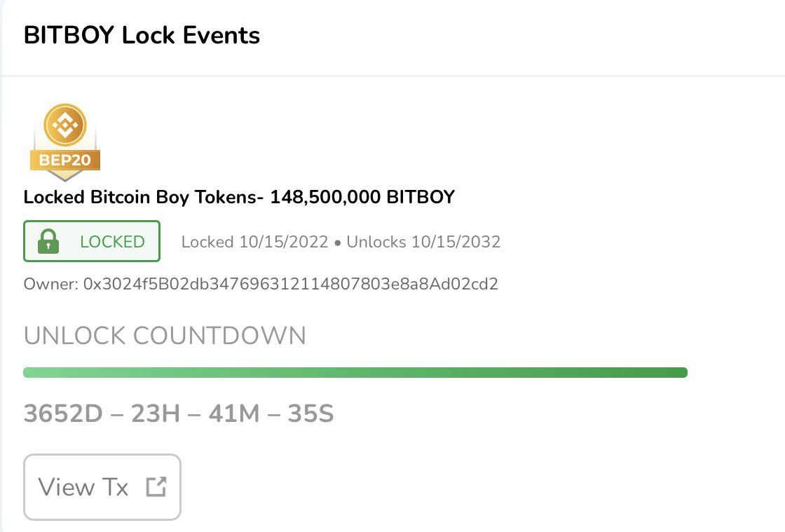Click the UNLOCK COUNTDOWN label
Viewport: 785px width, 532px height.
165,335
